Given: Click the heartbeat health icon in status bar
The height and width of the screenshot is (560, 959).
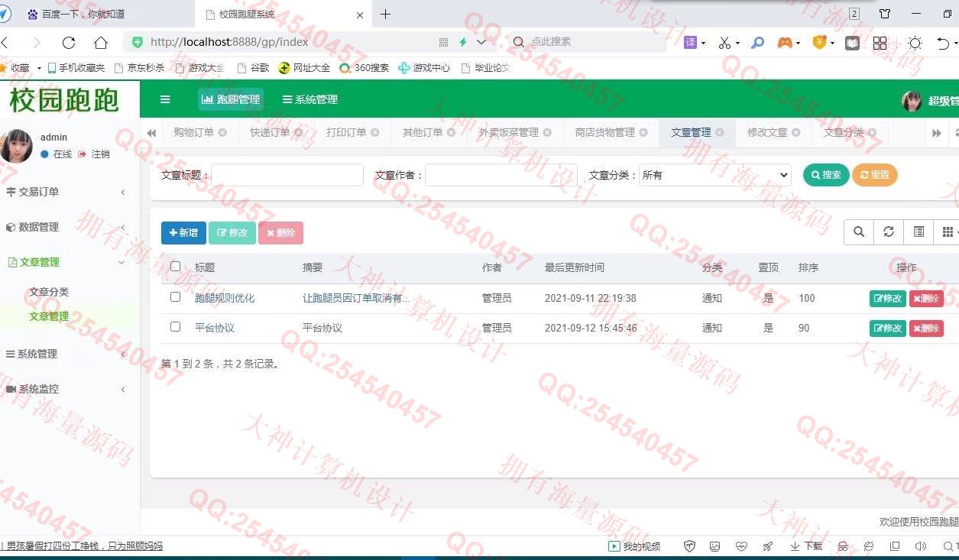Looking at the screenshot, I should pyautogui.click(x=741, y=546).
